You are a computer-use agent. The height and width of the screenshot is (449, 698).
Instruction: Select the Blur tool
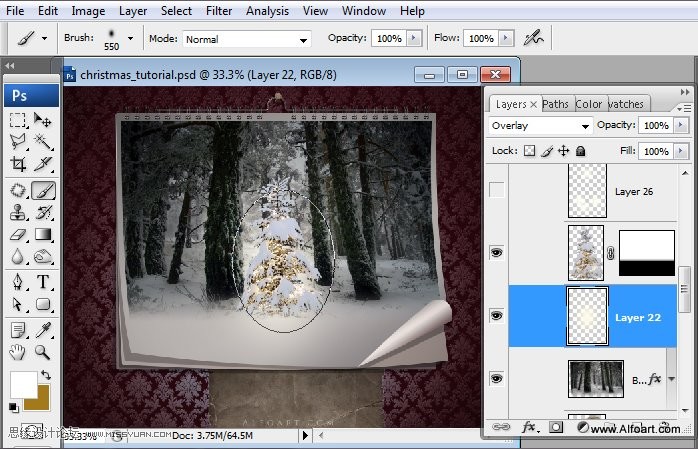point(18,257)
